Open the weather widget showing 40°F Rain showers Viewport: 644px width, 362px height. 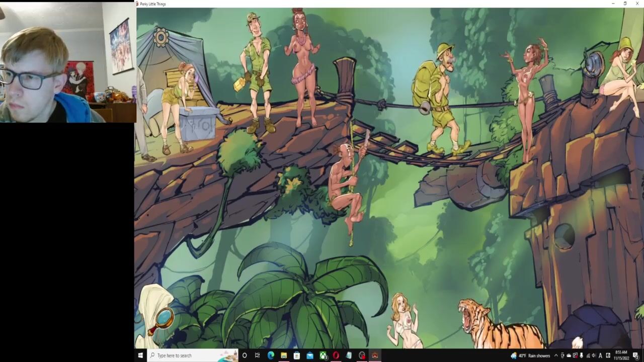[x=530, y=355]
